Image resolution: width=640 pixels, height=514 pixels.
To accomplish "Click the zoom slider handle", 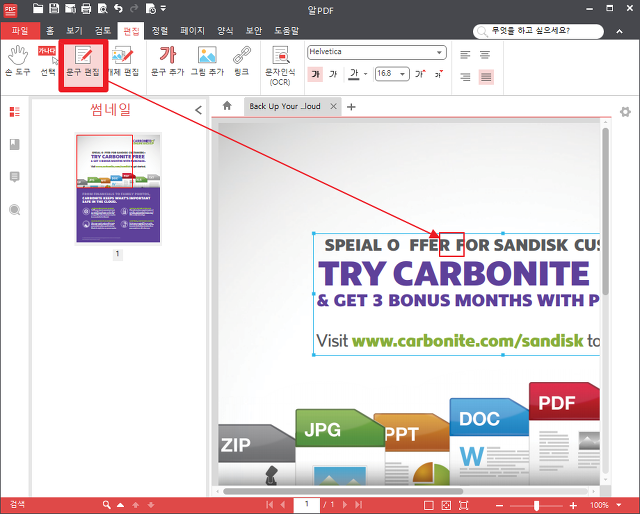I will [536, 505].
